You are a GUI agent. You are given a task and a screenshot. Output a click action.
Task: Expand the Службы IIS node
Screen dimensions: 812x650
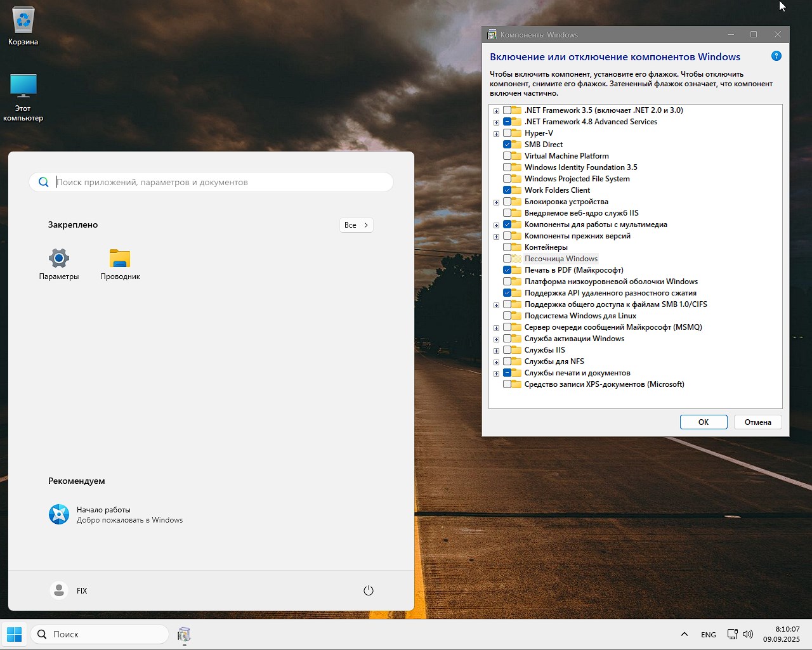tap(496, 351)
